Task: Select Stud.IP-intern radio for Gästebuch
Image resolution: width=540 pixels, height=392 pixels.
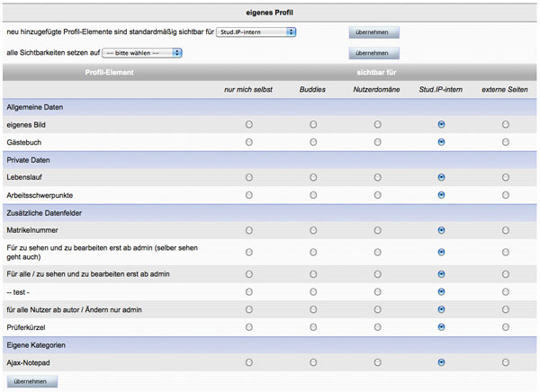Action: 441,142
